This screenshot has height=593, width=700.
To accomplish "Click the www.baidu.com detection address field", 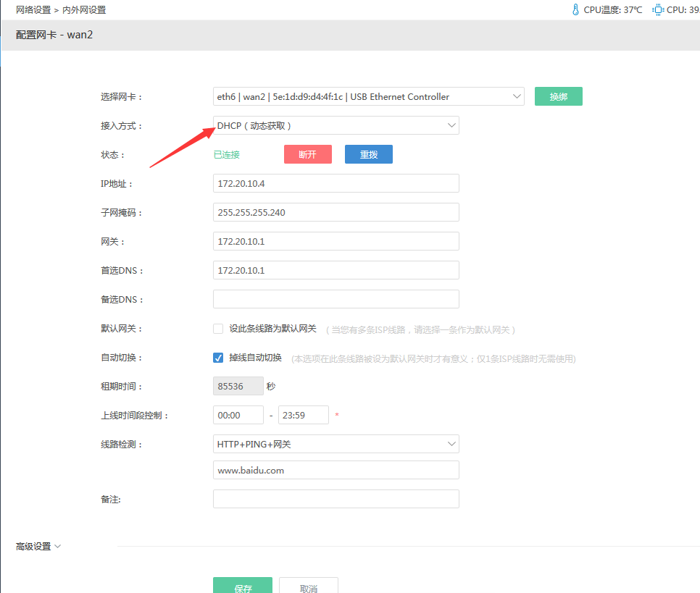I will 336,470.
